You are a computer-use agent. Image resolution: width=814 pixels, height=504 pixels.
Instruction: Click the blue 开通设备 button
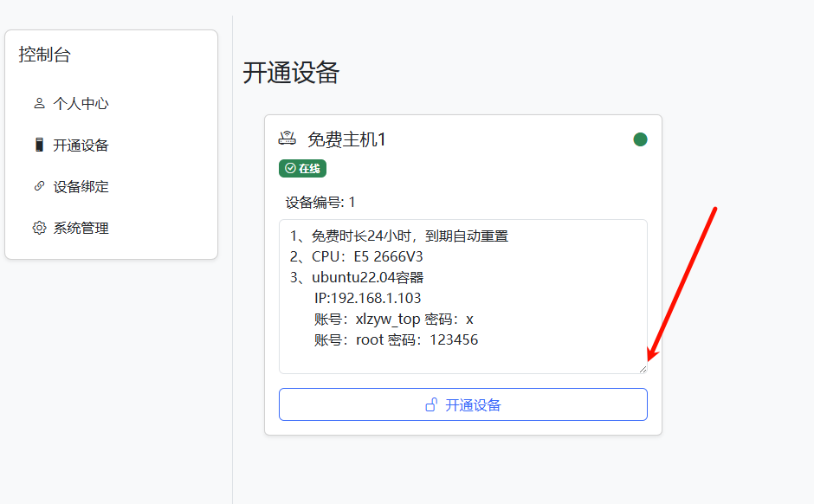pyautogui.click(x=463, y=404)
